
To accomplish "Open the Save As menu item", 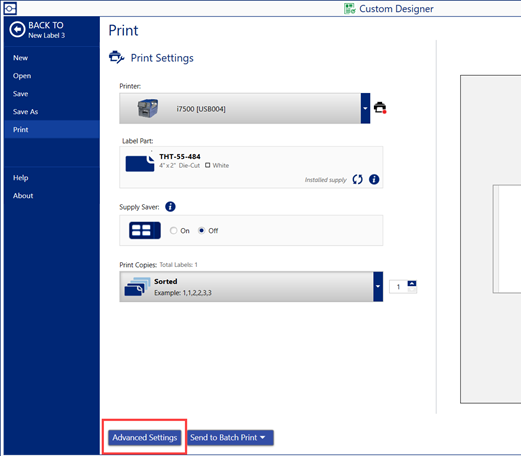I will (x=25, y=112).
